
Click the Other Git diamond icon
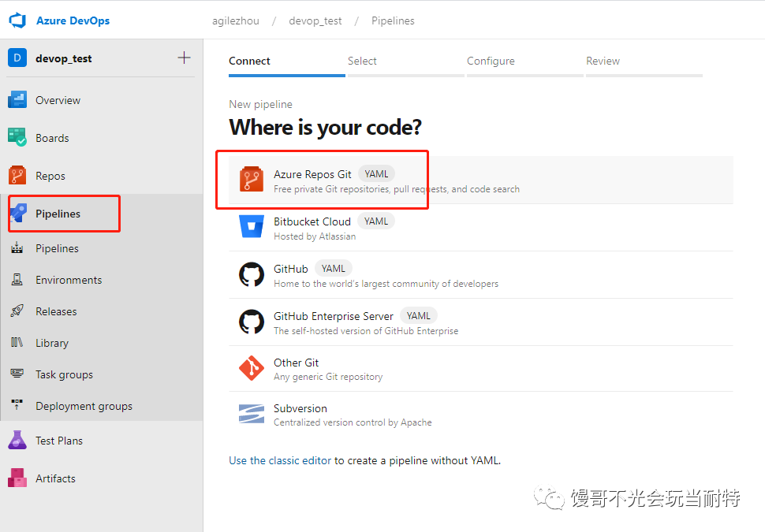252,367
